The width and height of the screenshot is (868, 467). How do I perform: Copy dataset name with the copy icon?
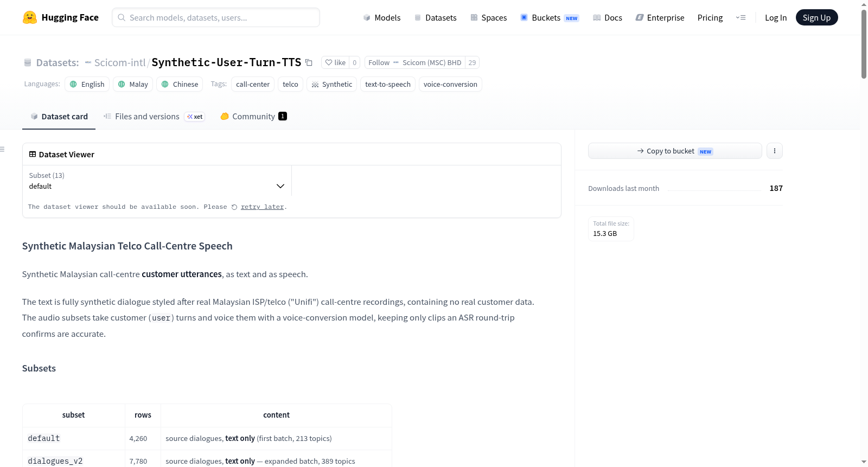pos(309,62)
